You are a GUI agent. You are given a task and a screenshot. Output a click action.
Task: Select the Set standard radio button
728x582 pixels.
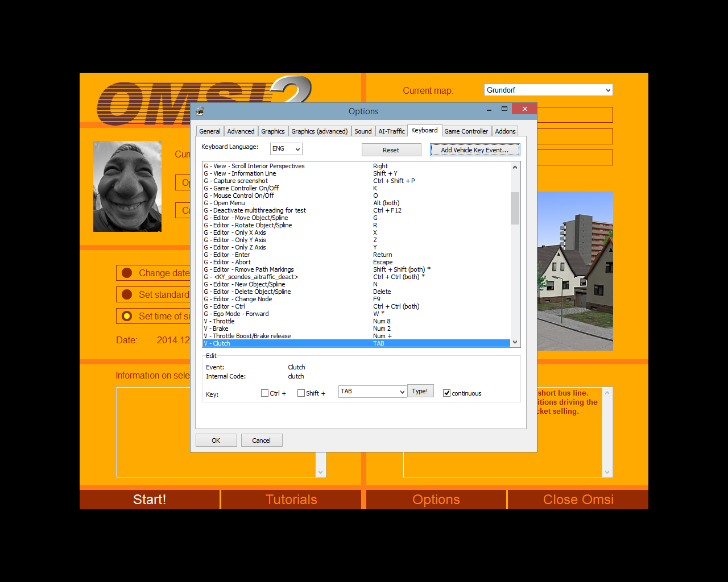click(x=127, y=294)
